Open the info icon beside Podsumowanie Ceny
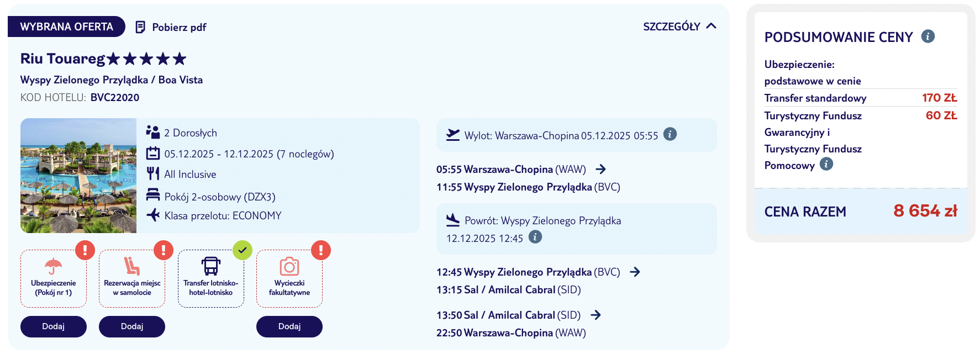 pyautogui.click(x=929, y=36)
